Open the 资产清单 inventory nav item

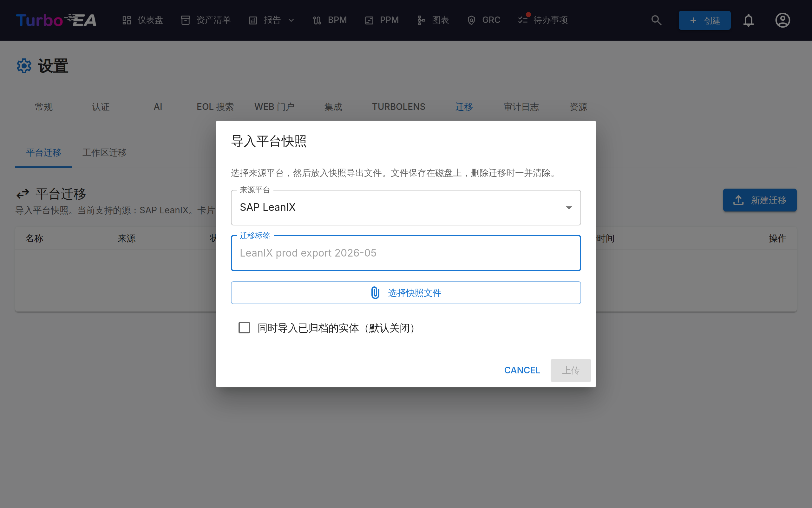[x=206, y=20]
